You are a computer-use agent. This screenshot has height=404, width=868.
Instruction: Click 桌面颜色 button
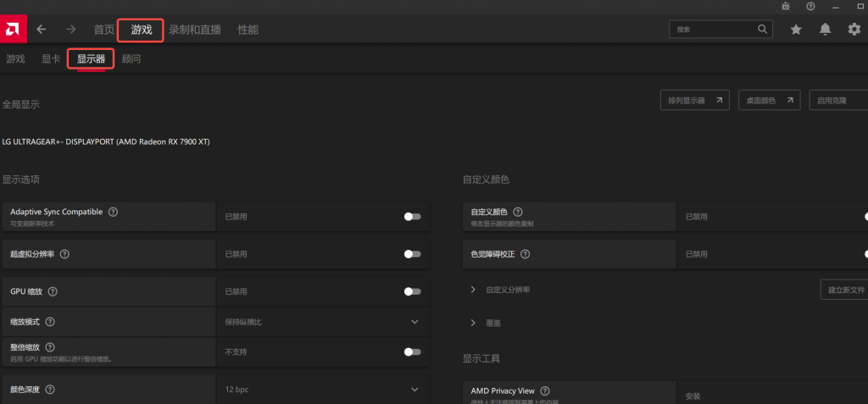point(770,100)
